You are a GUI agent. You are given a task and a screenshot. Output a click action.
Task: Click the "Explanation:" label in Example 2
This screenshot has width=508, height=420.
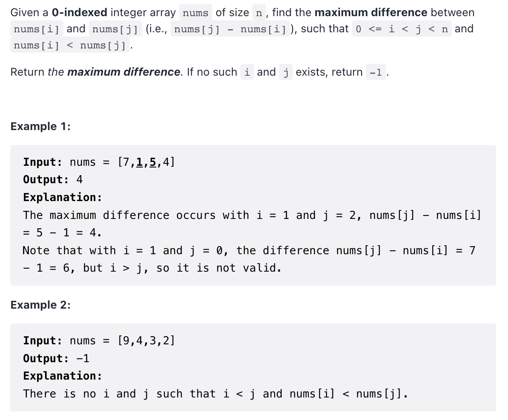click(x=63, y=376)
